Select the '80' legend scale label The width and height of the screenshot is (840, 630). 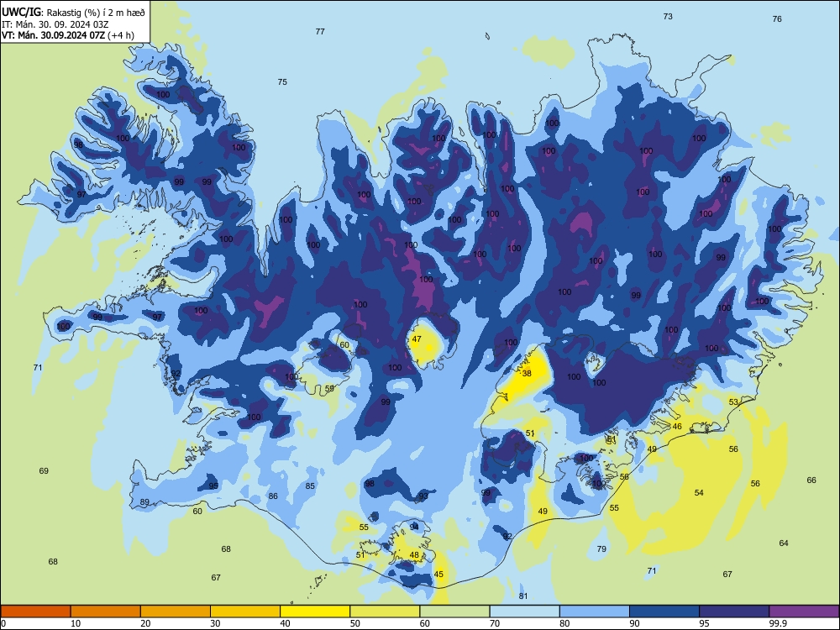click(x=564, y=623)
